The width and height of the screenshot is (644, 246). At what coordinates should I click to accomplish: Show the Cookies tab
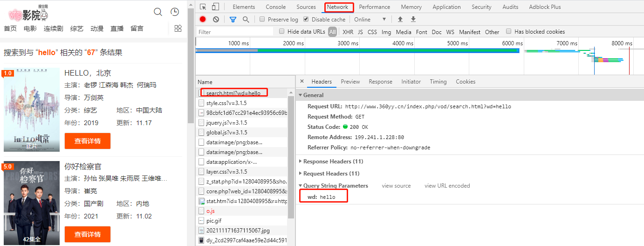tap(466, 81)
